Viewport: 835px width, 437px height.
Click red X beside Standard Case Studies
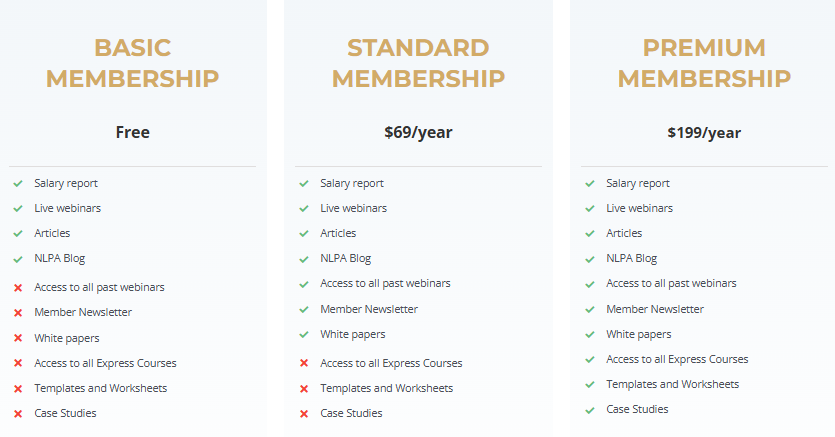[x=304, y=414]
